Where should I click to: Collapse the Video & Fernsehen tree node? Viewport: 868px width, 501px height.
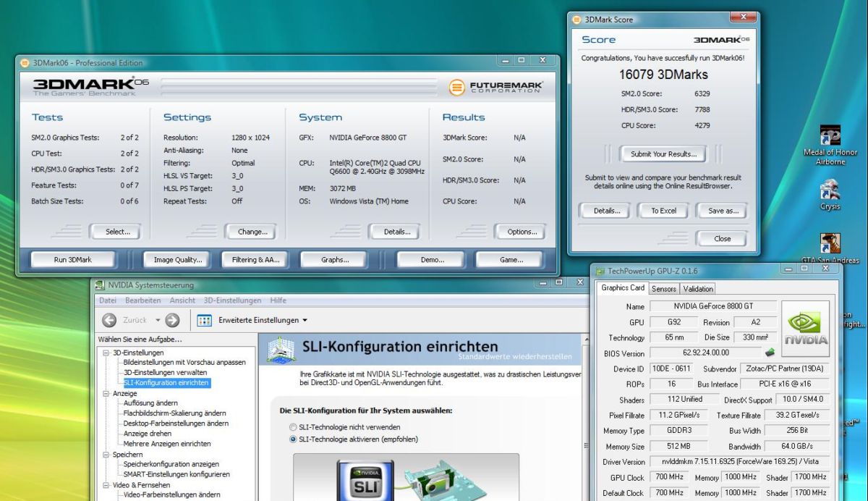tap(106, 485)
